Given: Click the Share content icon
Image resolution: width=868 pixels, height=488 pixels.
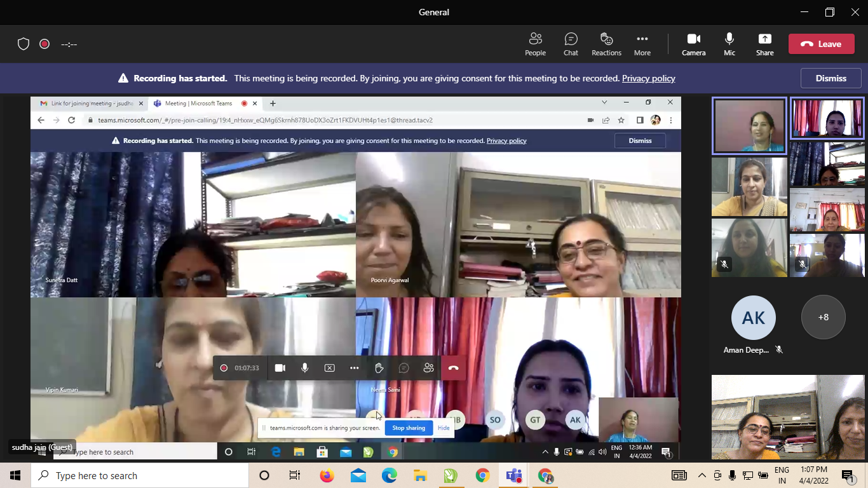Looking at the screenshot, I should coord(764,44).
